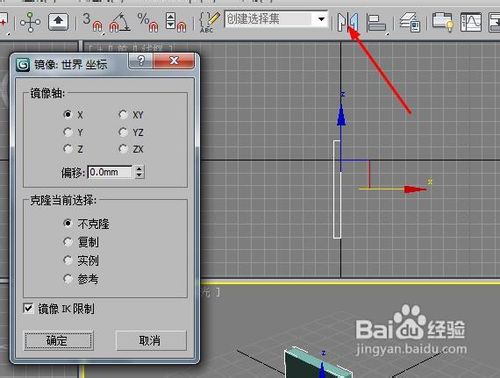Open the Layer Manager icon
This screenshot has width=500, height=378.
[x=410, y=22]
